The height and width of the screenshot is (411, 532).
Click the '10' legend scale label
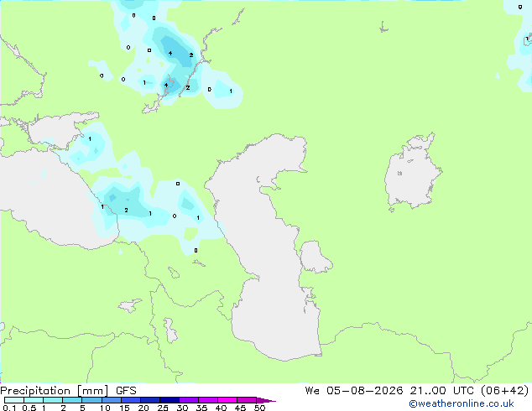[105, 408]
